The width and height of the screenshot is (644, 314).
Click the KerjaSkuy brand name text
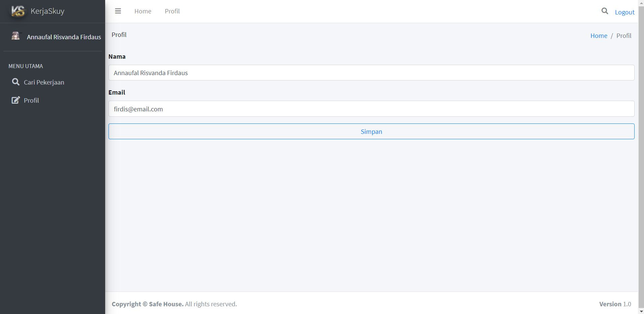click(x=47, y=11)
